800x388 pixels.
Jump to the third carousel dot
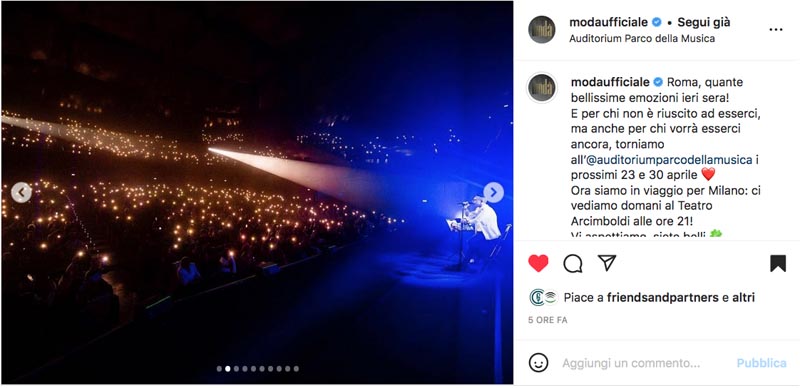[236, 369]
